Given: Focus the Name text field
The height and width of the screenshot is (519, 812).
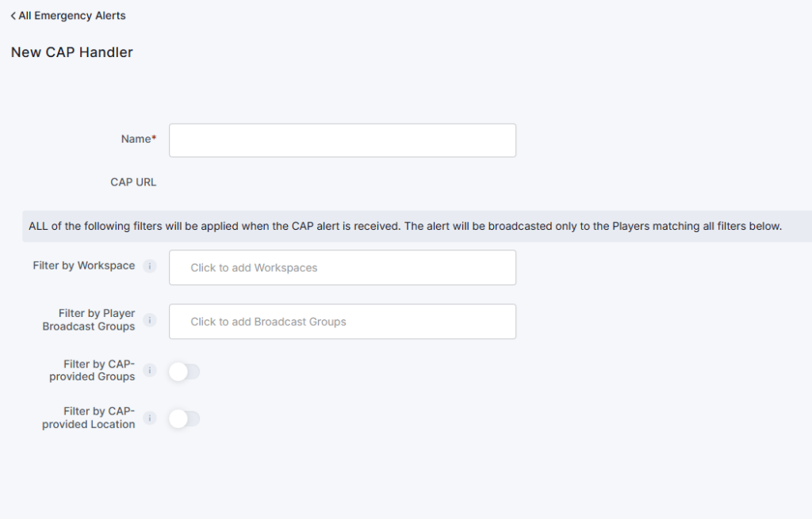Looking at the screenshot, I should [343, 140].
